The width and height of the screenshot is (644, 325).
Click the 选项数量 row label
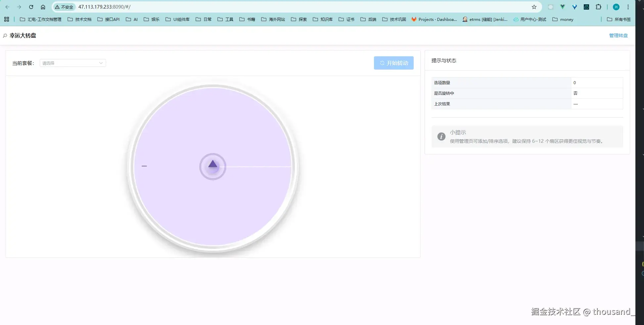pos(442,82)
